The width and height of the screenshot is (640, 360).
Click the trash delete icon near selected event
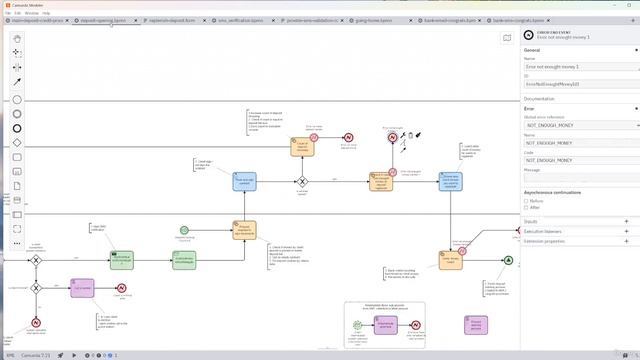click(411, 135)
